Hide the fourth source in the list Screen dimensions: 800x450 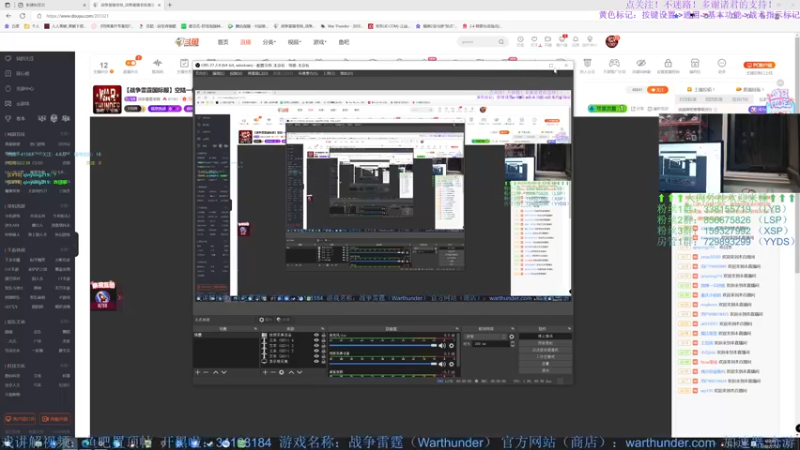(x=316, y=351)
